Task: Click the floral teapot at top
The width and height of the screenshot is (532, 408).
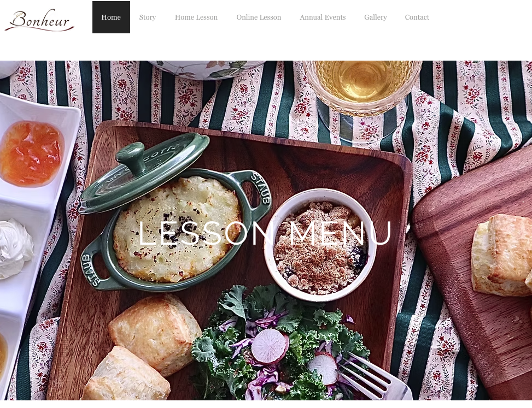Action: (x=206, y=70)
